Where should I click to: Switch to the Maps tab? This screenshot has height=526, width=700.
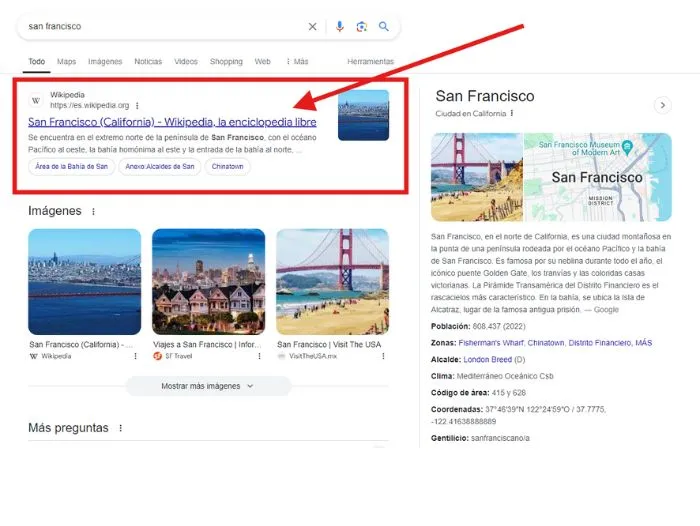[x=67, y=61]
